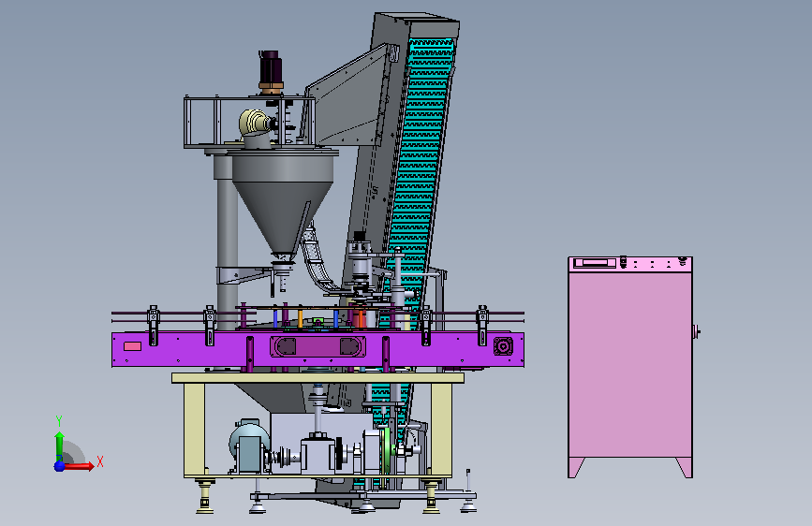
Task: Click the pink label plate on conveyor
Action: coord(133,346)
